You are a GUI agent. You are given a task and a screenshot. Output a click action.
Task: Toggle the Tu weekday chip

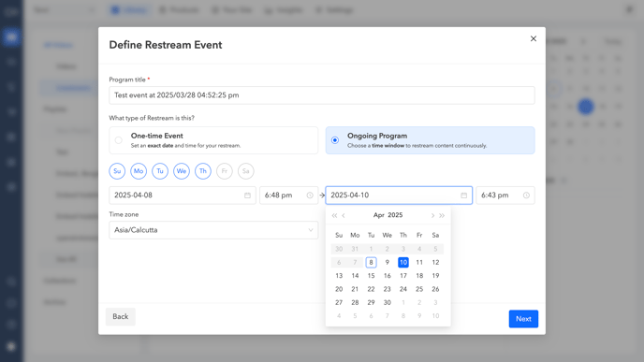[x=160, y=171]
